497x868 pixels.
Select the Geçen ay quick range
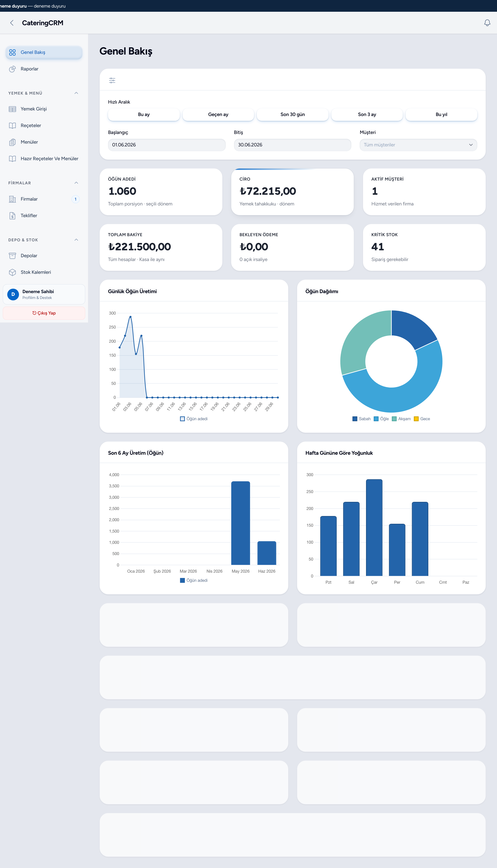click(218, 114)
